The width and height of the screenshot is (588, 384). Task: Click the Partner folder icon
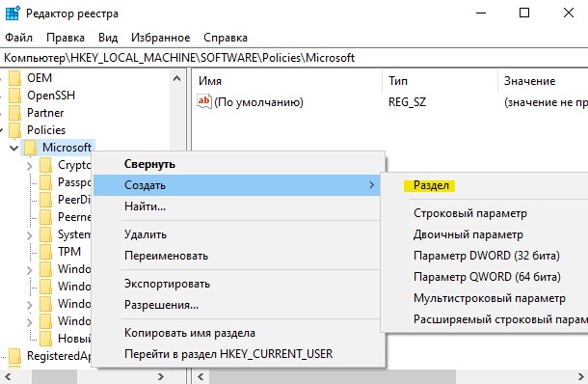[x=15, y=113]
